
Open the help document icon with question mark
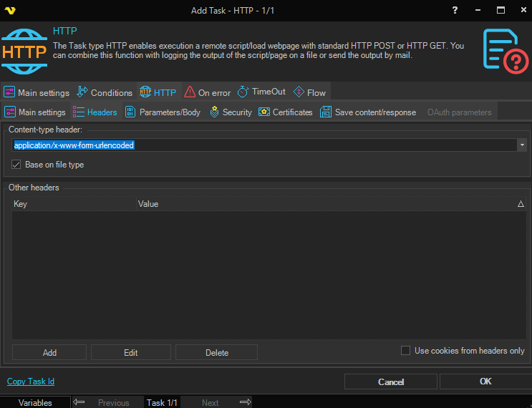click(506, 52)
